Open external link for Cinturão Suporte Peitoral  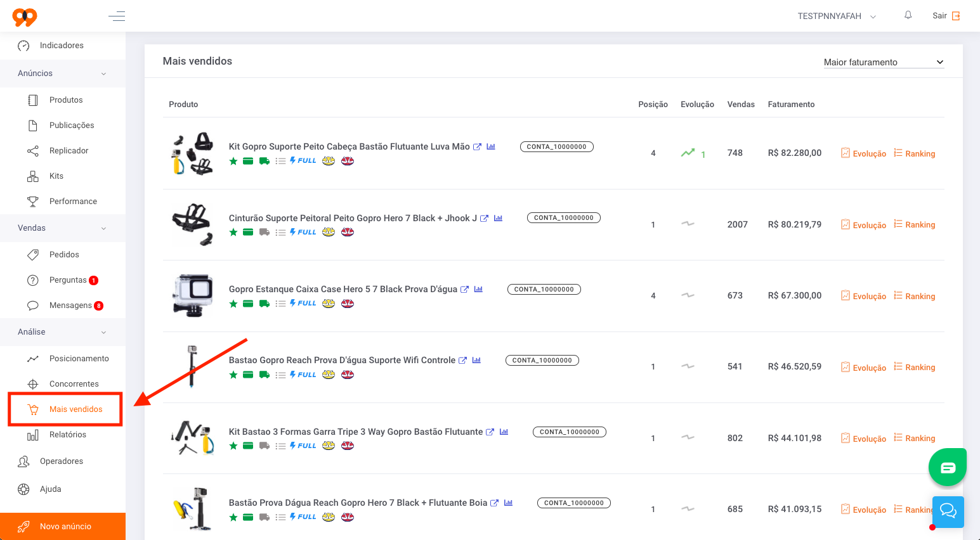[x=484, y=219]
